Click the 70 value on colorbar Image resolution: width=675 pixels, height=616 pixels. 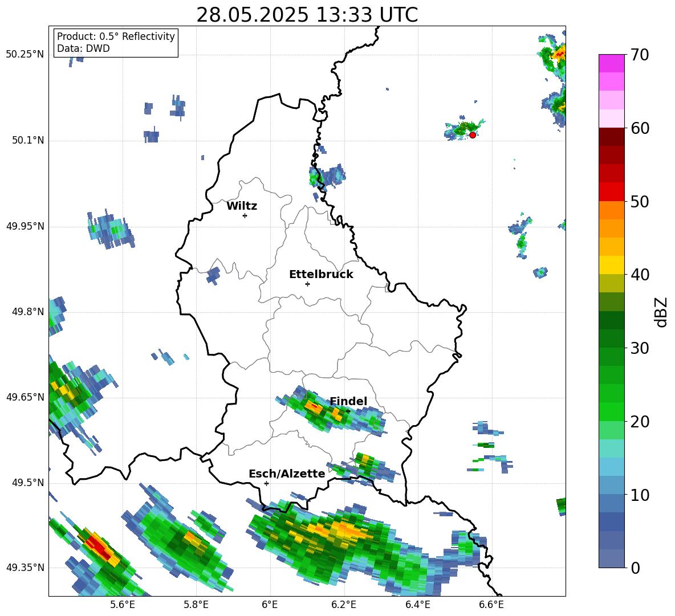click(640, 55)
